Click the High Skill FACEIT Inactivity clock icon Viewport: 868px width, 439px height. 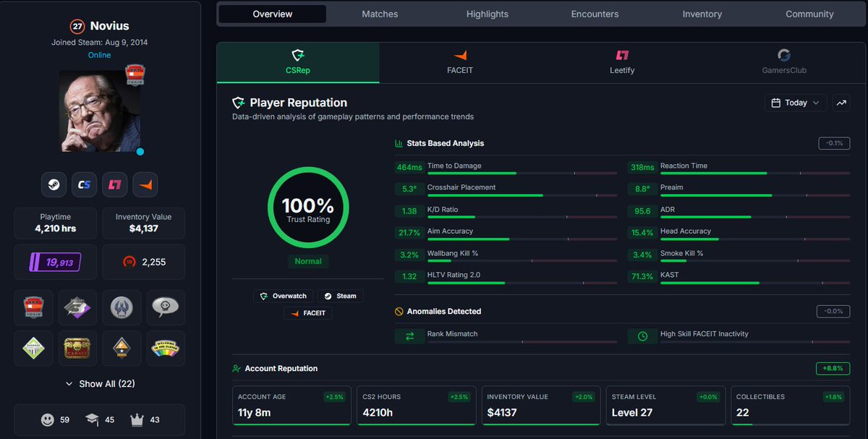point(642,336)
